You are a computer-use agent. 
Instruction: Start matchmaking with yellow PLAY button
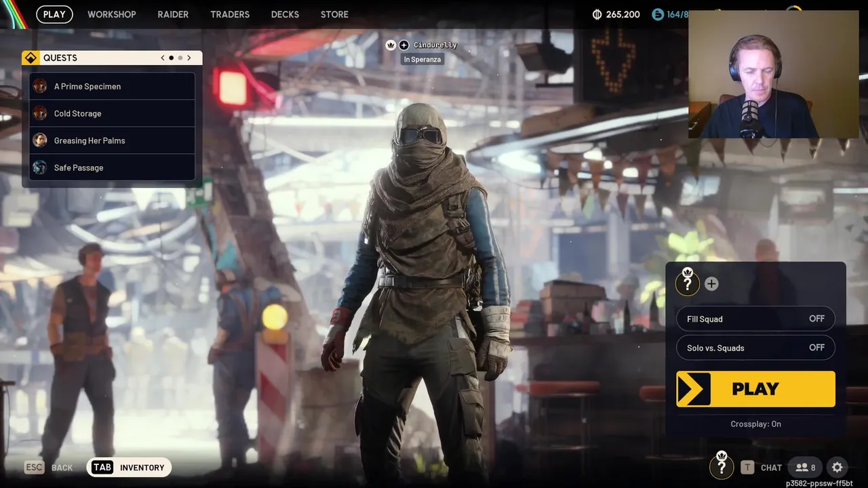[x=755, y=389]
